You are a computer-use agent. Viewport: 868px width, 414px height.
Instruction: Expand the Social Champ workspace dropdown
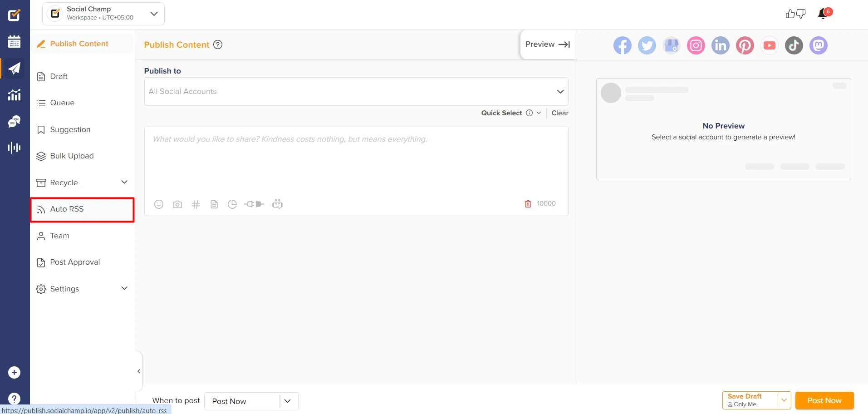(x=154, y=14)
